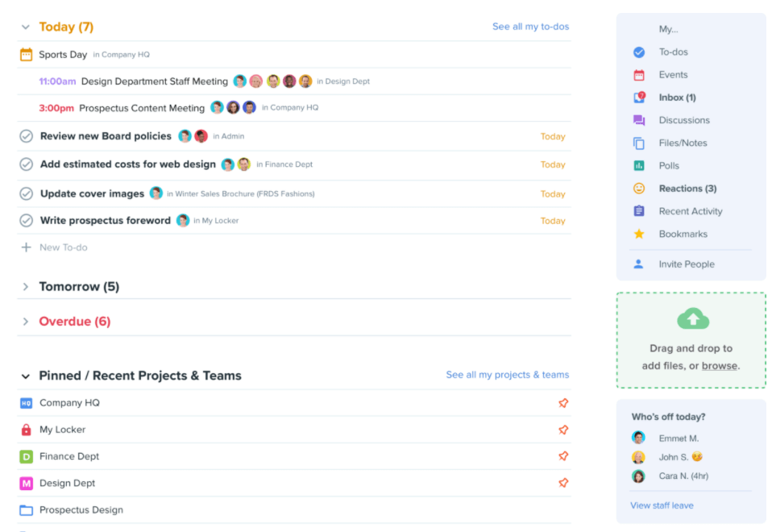Open the Events calendar icon
Viewport: 772px width, 532px height.
(x=639, y=75)
